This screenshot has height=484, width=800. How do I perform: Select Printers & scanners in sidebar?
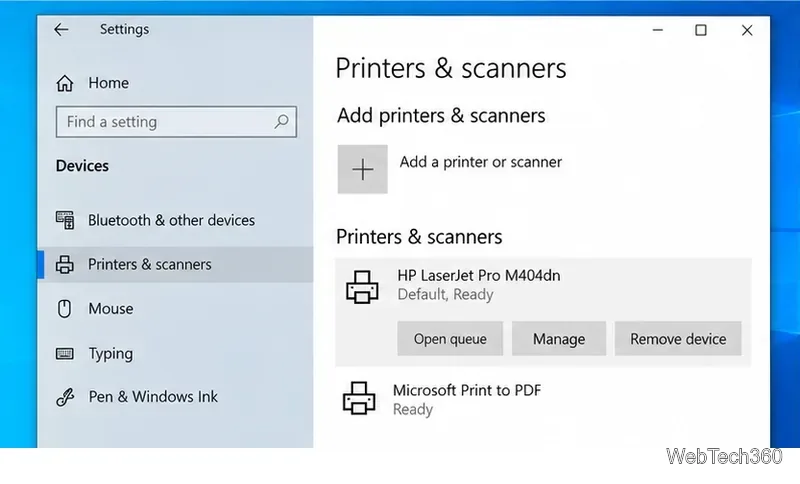point(175,265)
